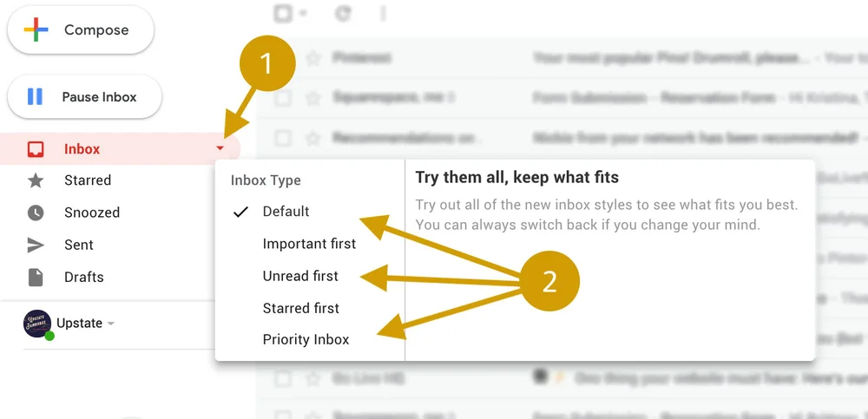Tick the select-all checkbox in the mail toolbar
Viewport: 868px width, 419px height.
tap(283, 13)
